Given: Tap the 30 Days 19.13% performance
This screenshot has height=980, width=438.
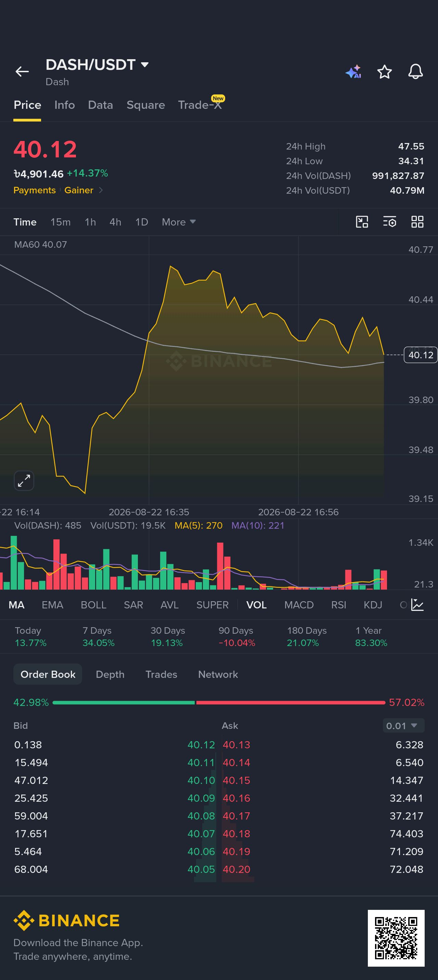Looking at the screenshot, I should point(167,636).
